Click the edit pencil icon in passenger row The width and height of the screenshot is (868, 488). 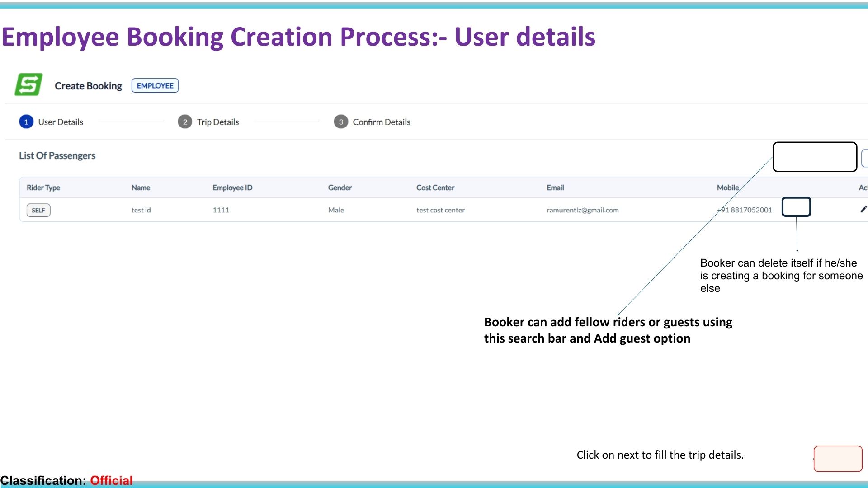[x=863, y=209]
